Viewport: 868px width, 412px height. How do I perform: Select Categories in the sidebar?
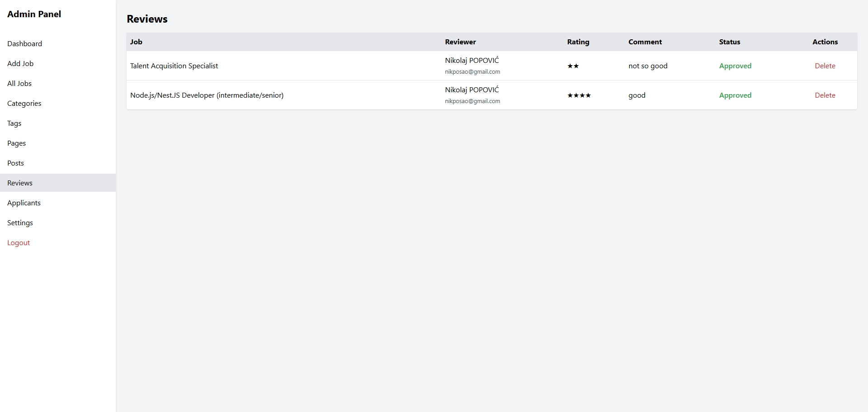(24, 104)
